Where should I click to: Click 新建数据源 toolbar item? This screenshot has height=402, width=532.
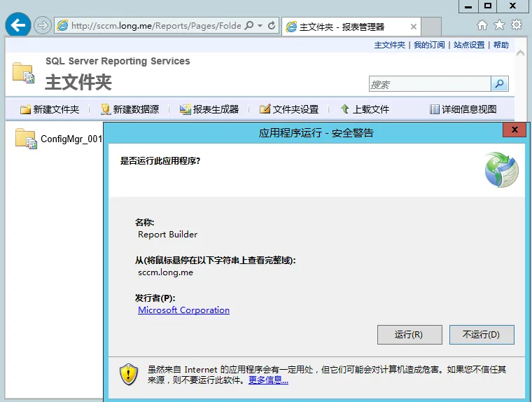130,109
